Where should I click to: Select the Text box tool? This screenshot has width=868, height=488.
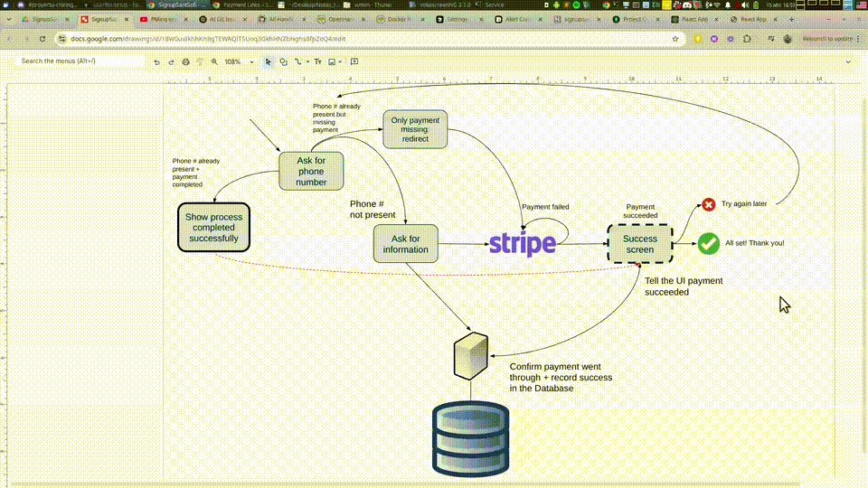click(317, 62)
